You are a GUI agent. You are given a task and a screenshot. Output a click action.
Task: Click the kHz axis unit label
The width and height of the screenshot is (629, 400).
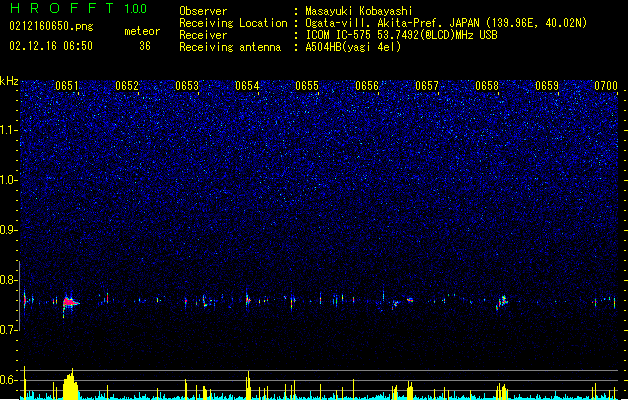coord(9,81)
